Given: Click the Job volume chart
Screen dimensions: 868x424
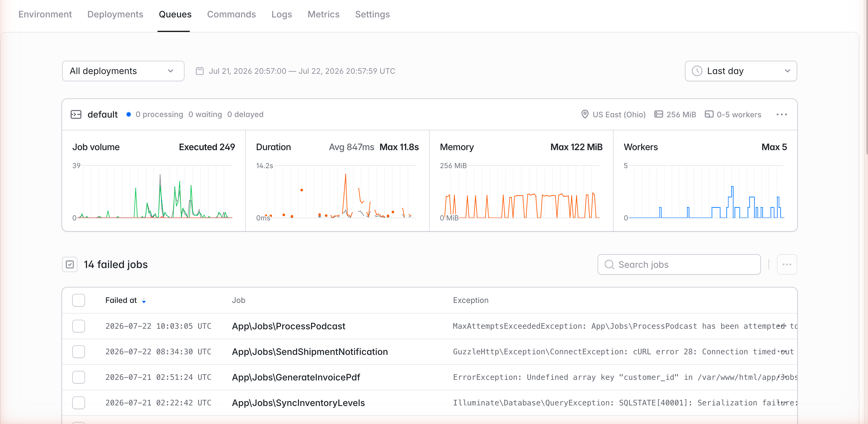Looking at the screenshot, I should (x=154, y=192).
